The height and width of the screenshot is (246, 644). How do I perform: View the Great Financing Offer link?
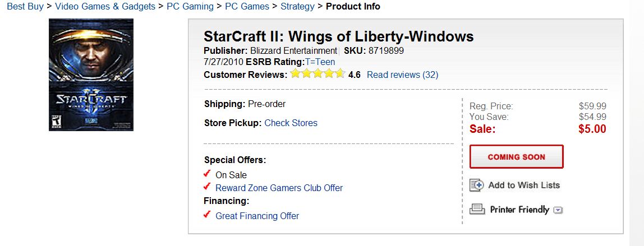click(x=257, y=216)
